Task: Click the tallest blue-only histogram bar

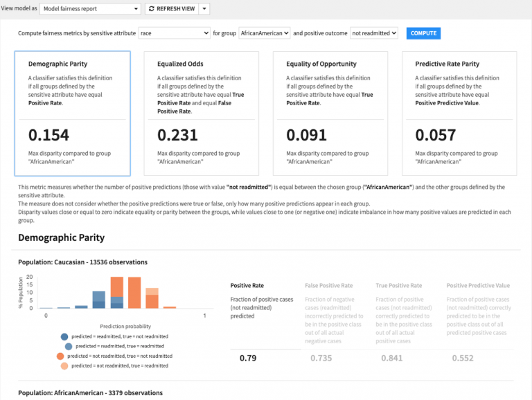Action: [99, 300]
